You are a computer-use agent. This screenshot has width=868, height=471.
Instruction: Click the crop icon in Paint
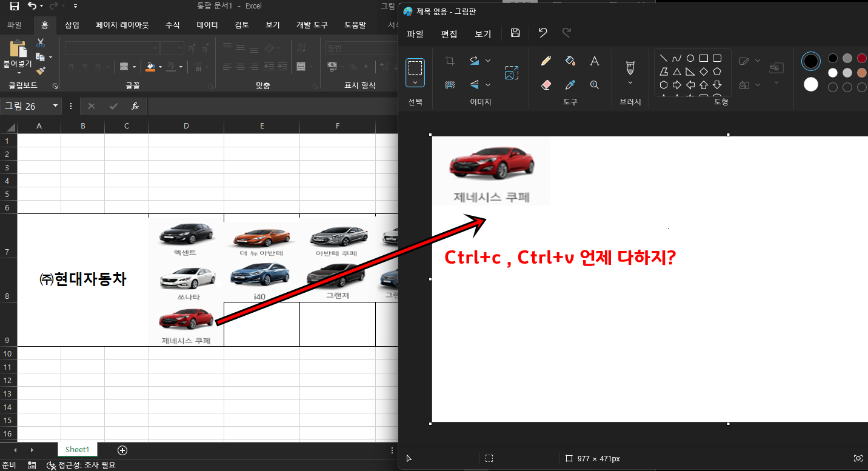(x=450, y=61)
